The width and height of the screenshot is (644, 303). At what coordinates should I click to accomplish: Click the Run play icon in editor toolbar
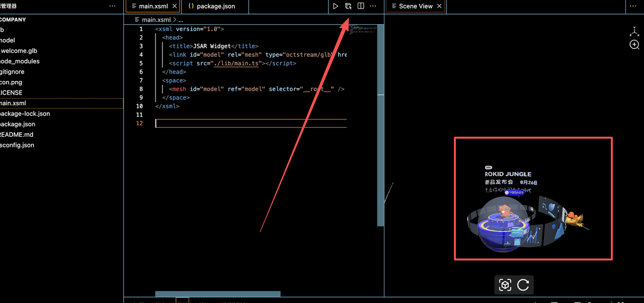pyautogui.click(x=336, y=6)
